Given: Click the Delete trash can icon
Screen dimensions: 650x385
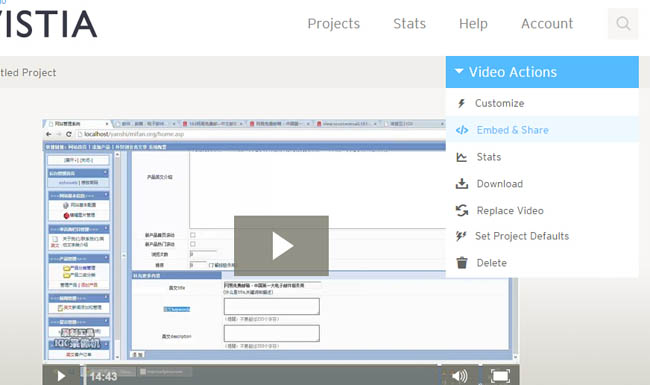Looking at the screenshot, I should pos(462,263).
